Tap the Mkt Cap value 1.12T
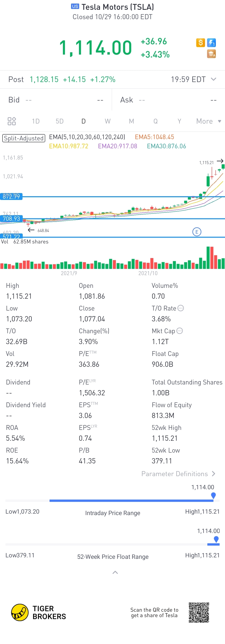The height and width of the screenshot is (644, 225). pyautogui.click(x=160, y=342)
